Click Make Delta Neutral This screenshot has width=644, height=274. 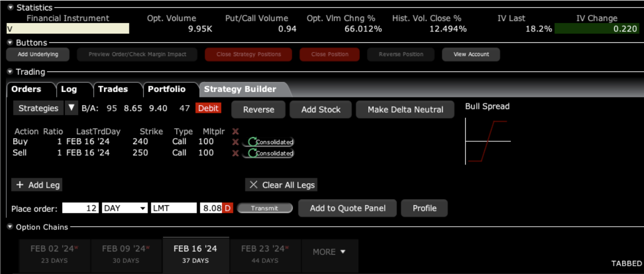click(x=405, y=109)
